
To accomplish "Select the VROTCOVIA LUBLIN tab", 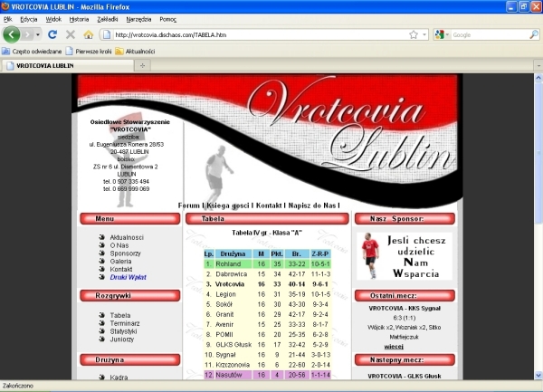I will coord(68,65).
